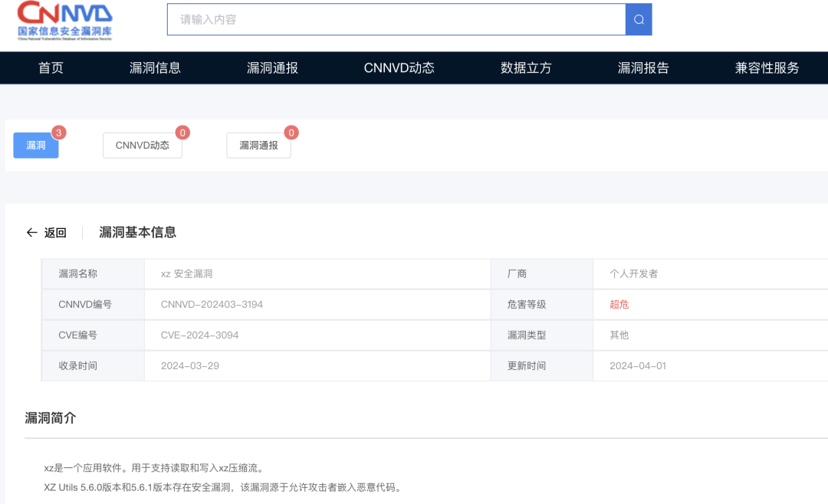
Task: Click CNNVD-202403-3194 identifier
Action: click(x=212, y=304)
